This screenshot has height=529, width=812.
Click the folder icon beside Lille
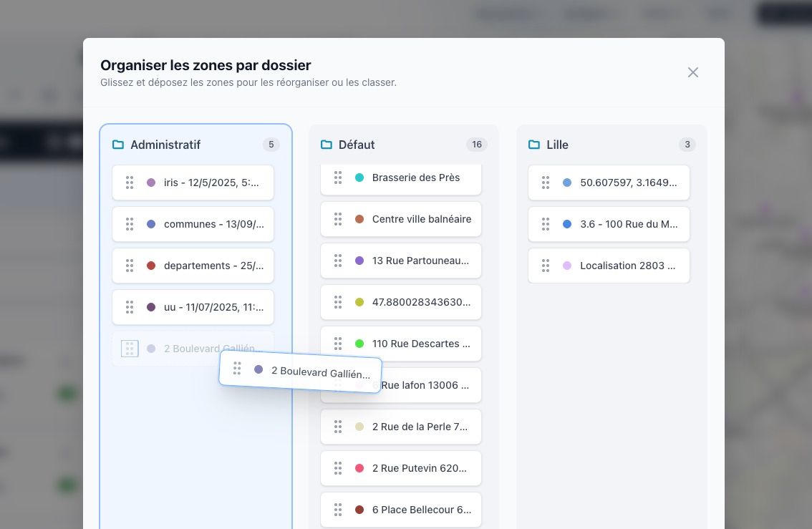click(534, 144)
